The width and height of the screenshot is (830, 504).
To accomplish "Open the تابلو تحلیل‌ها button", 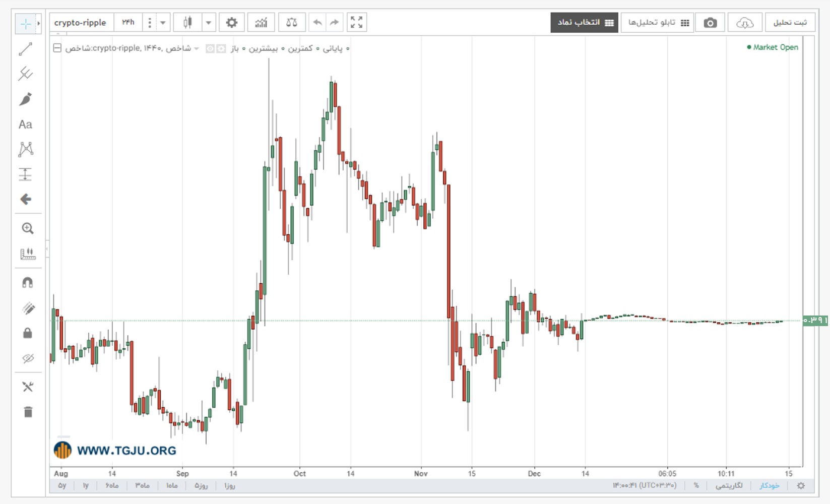I will tap(658, 23).
